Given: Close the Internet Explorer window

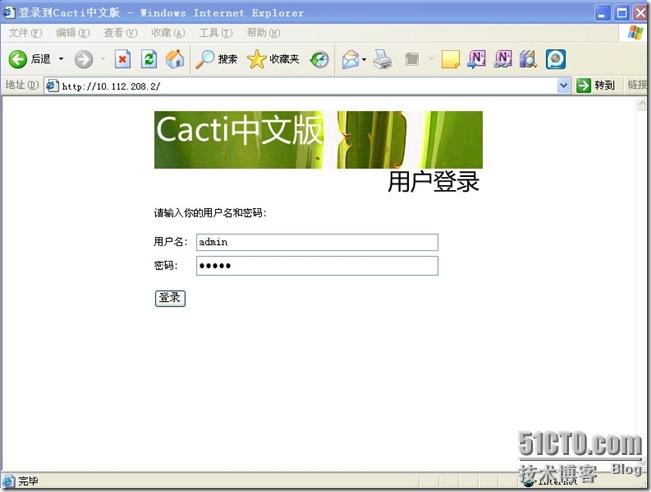Looking at the screenshot, I should [641, 13].
